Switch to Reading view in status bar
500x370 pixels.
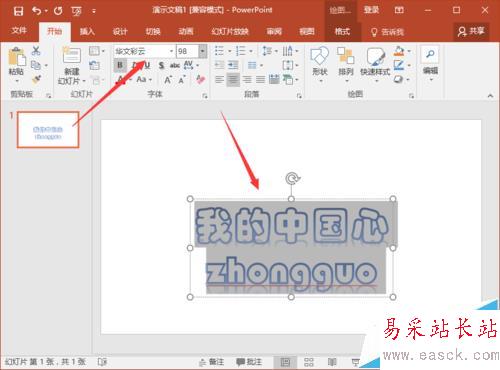pyautogui.click(x=332, y=362)
